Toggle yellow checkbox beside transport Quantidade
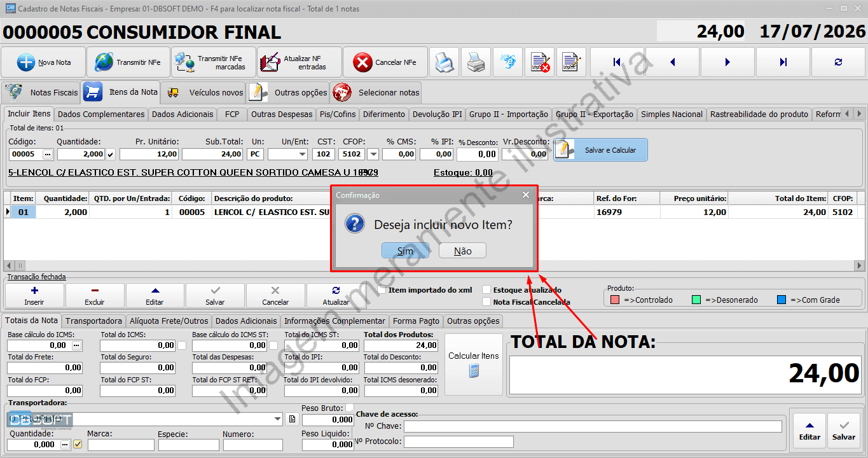 tap(78, 445)
